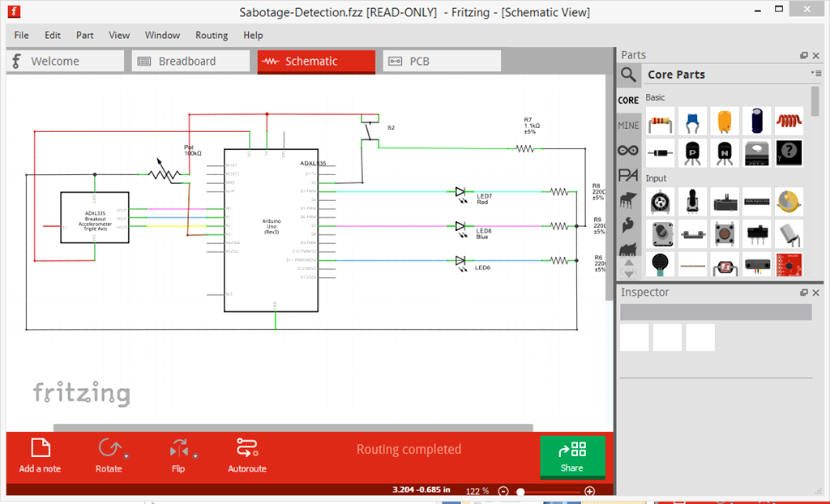Image resolution: width=830 pixels, height=504 pixels.
Task: Select the Arduino Uno schematic symbol
Action: (x=271, y=230)
